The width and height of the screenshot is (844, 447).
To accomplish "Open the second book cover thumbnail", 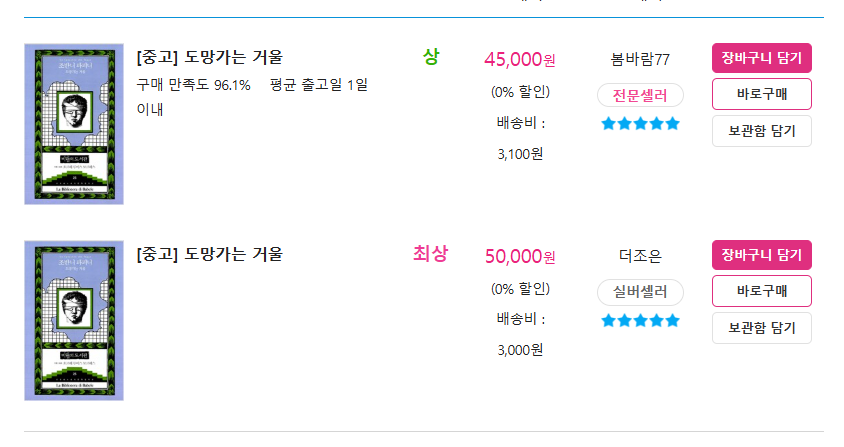I will tap(74, 320).
